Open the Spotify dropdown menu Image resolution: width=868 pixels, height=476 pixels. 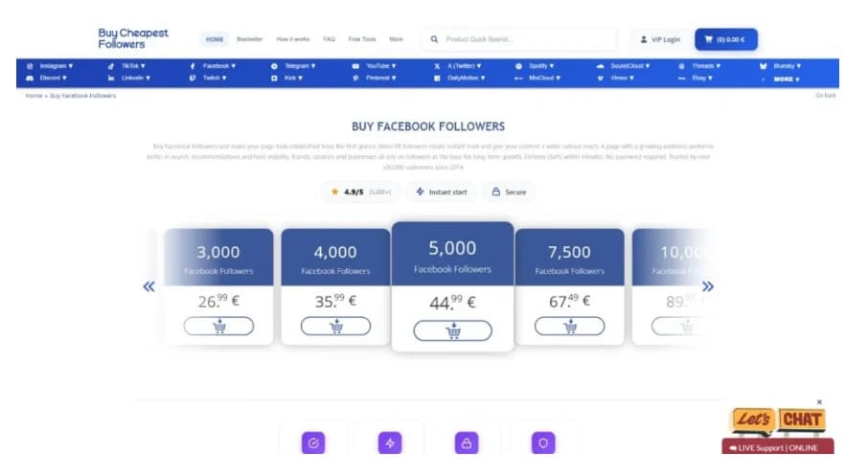(541, 66)
